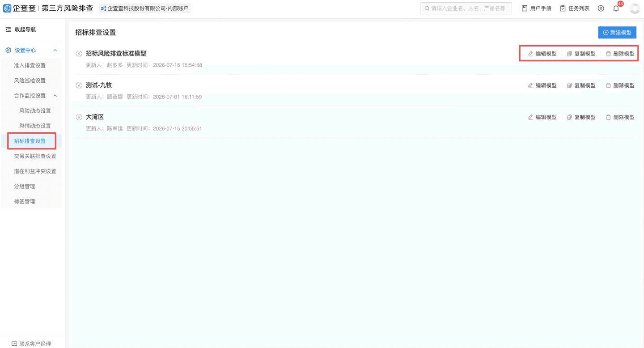Click the 企查查 logo icon
Image resolution: width=644 pixels, height=348 pixels.
tap(7, 8)
